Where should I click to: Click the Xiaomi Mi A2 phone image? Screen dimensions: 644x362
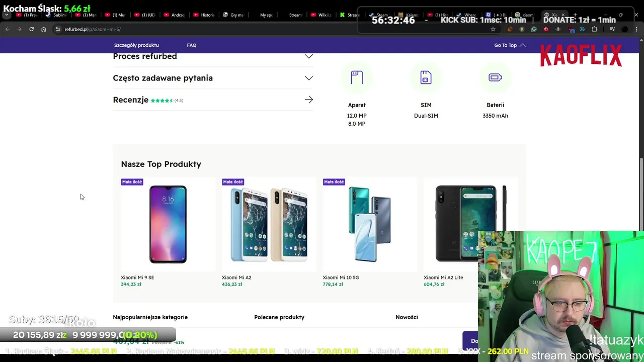pos(269,224)
